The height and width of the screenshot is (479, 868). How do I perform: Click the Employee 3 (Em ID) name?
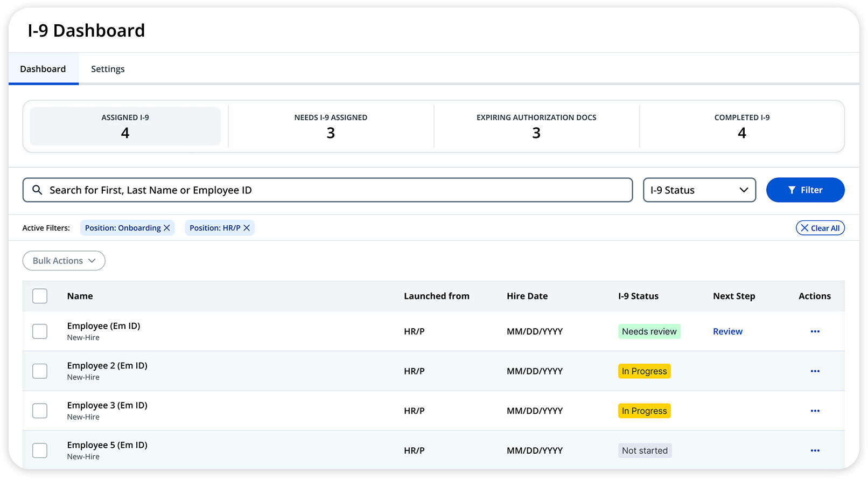pyautogui.click(x=107, y=405)
